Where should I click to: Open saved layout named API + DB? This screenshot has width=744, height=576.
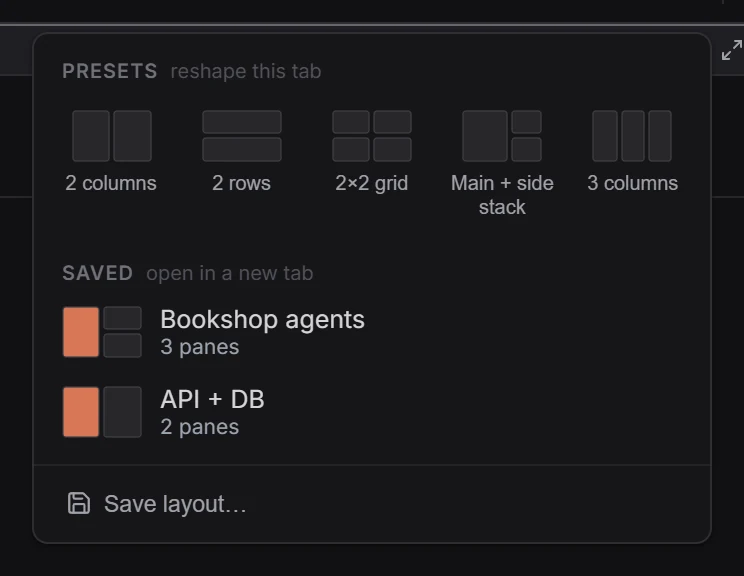click(x=372, y=412)
